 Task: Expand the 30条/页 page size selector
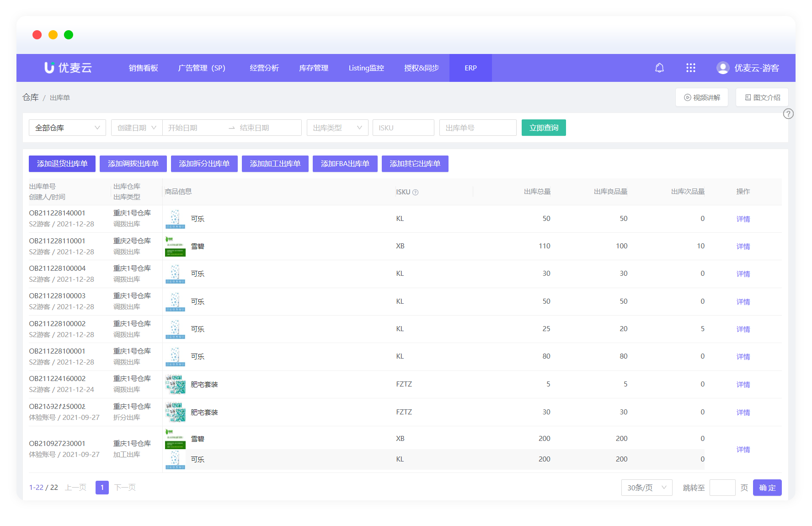coord(646,488)
